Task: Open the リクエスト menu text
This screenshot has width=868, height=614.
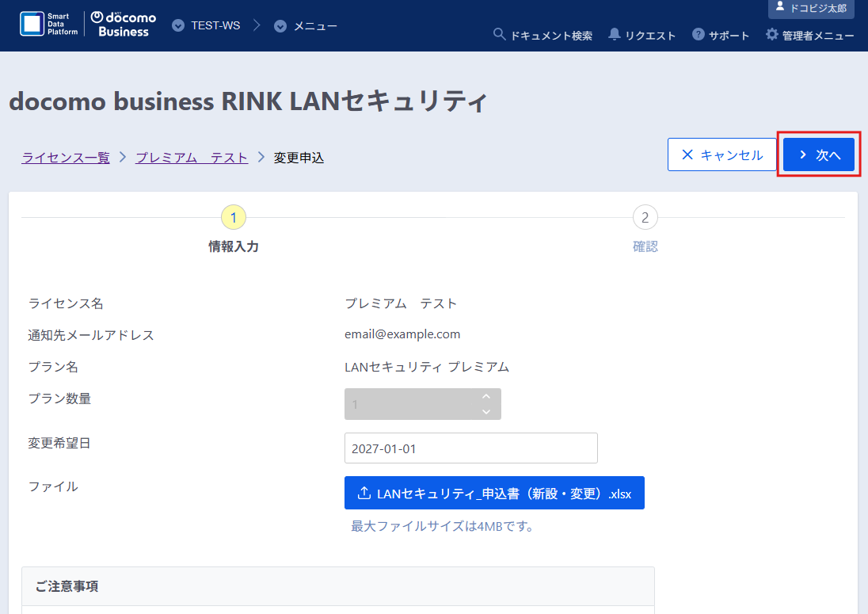Action: [650, 36]
